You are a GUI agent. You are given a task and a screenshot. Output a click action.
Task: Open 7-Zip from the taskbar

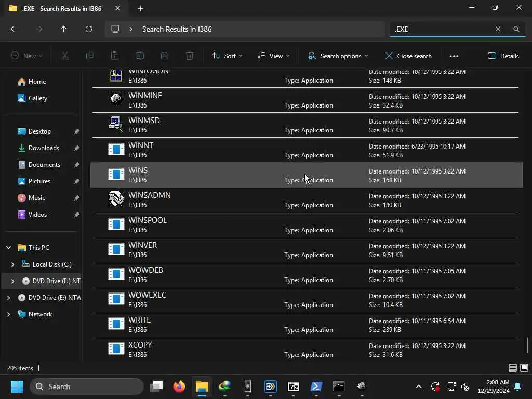pyautogui.click(x=293, y=387)
